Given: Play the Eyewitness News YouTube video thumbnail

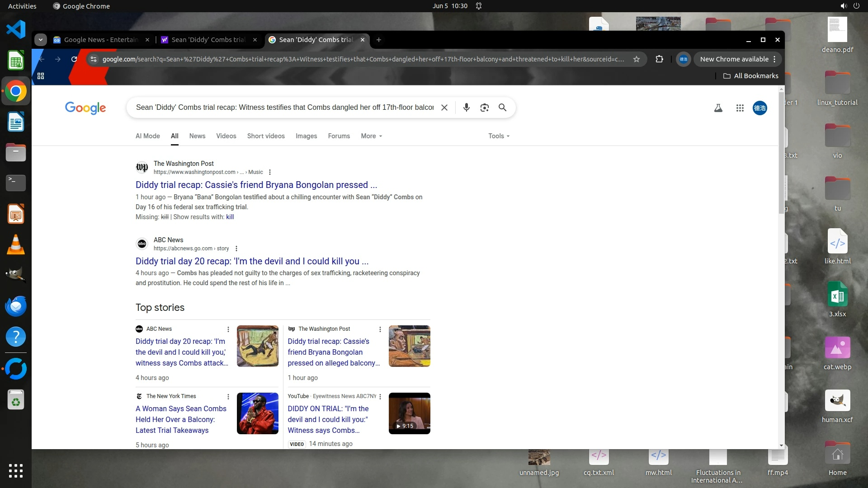Looking at the screenshot, I should pyautogui.click(x=409, y=413).
